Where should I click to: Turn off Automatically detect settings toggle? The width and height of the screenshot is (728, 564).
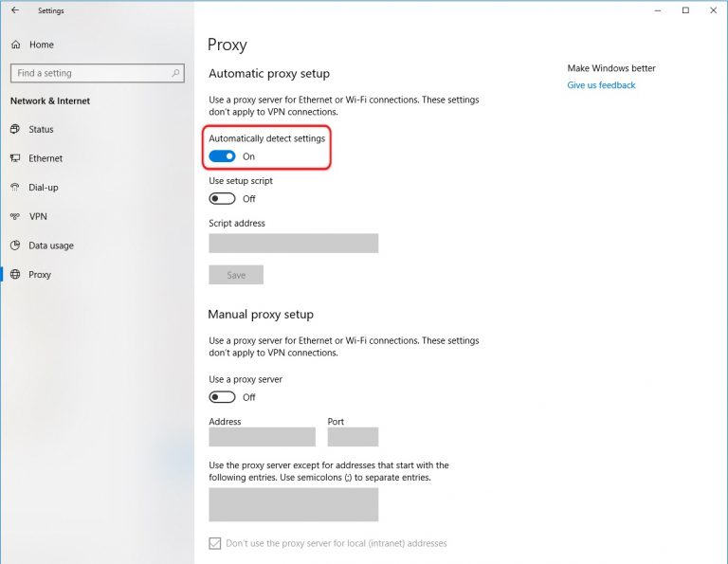click(x=222, y=156)
